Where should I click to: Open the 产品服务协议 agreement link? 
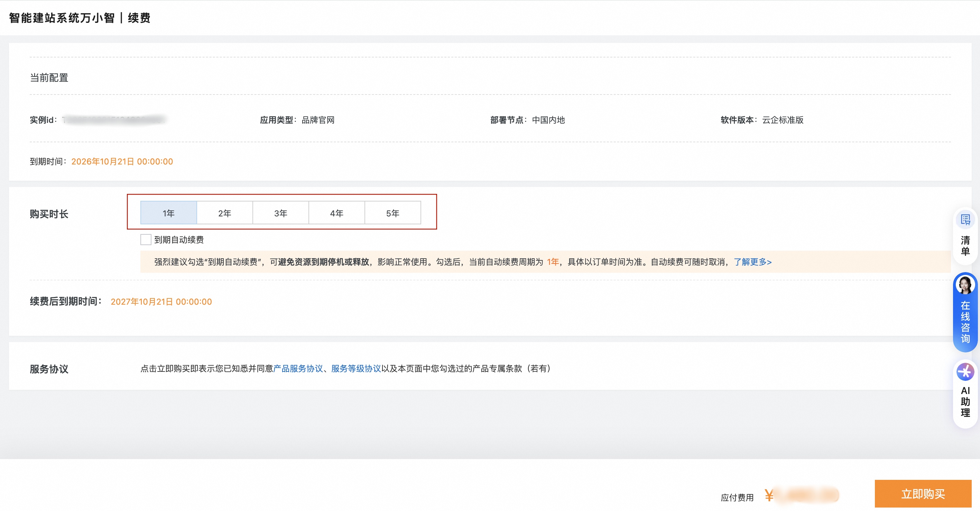298,369
